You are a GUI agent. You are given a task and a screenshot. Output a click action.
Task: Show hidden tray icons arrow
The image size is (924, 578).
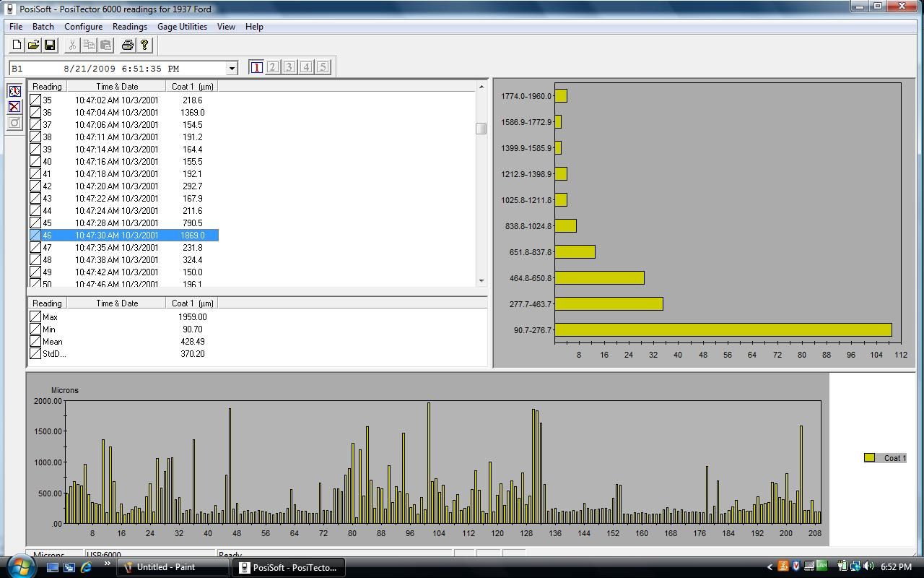770,567
